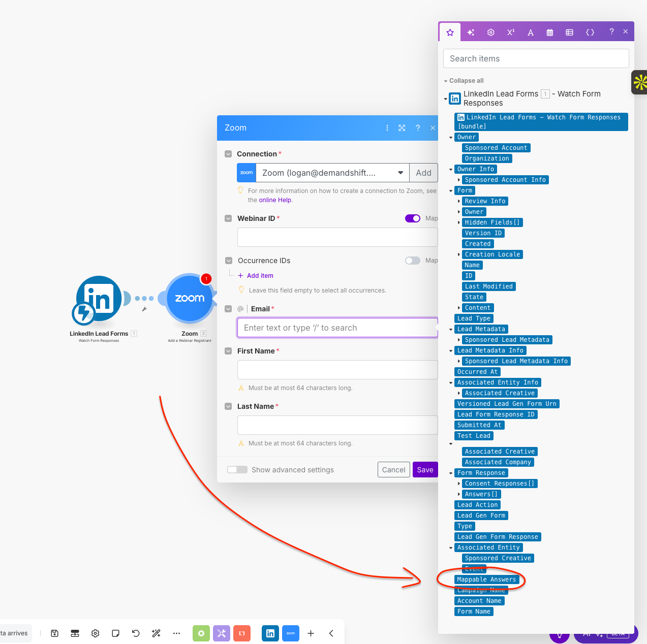Switch to general functions gear tab
Screen dimensions: 647x644
click(x=490, y=33)
